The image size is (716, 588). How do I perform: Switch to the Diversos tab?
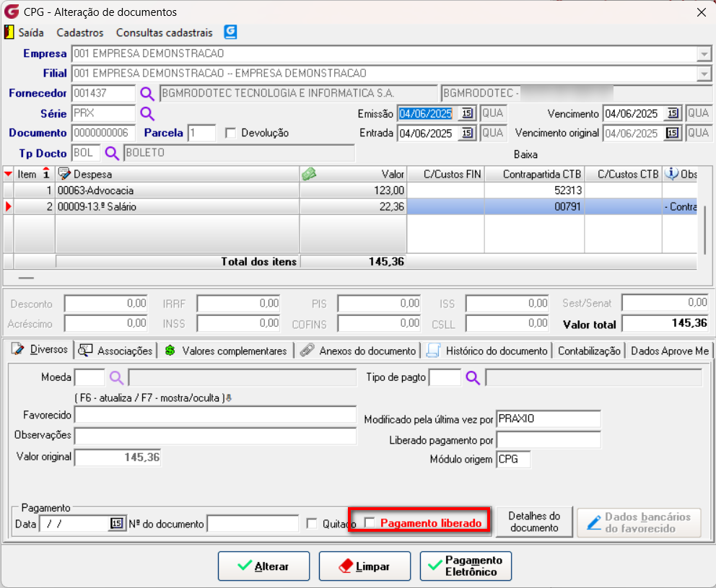pos(39,350)
